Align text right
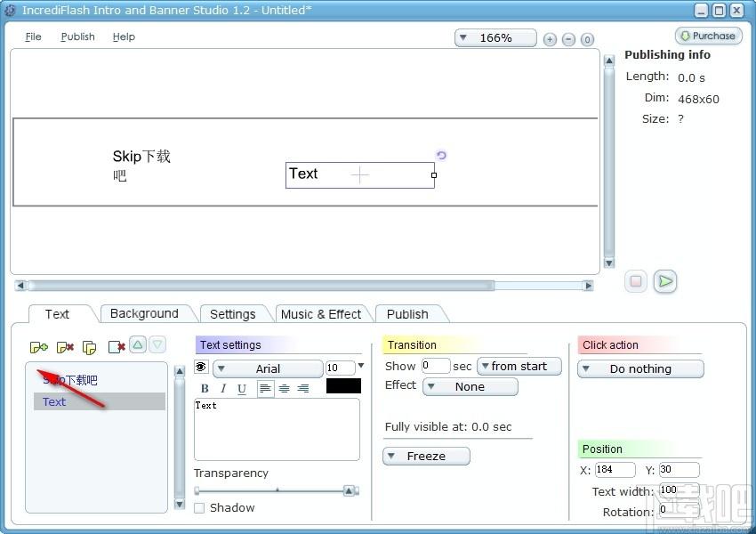Viewport: 756px width, 534px height. tap(303, 389)
